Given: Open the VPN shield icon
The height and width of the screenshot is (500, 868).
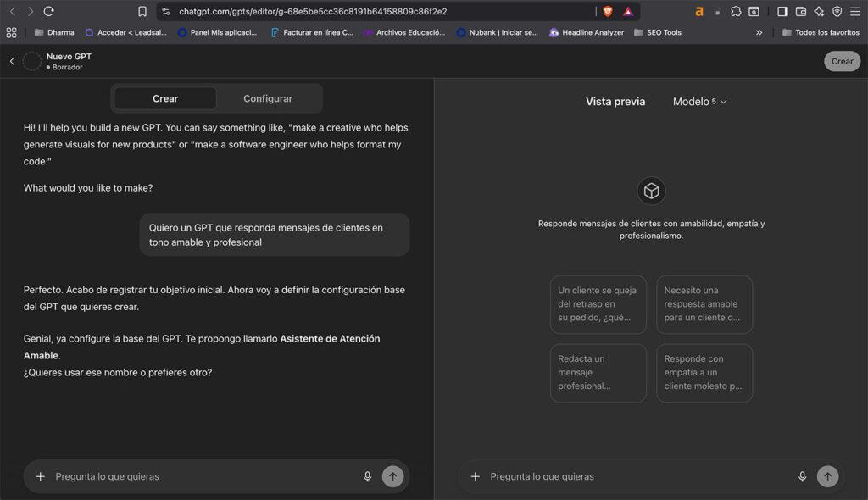Looking at the screenshot, I should tap(837, 11).
